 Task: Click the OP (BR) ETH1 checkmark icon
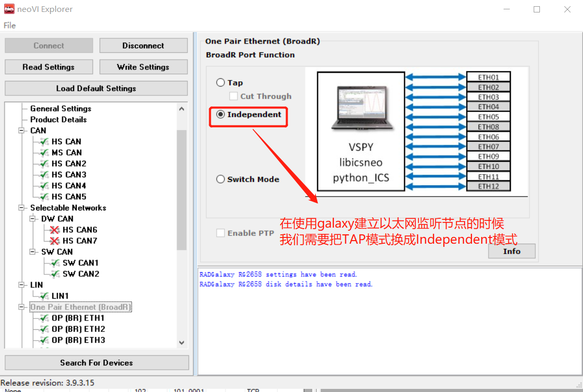coord(44,318)
